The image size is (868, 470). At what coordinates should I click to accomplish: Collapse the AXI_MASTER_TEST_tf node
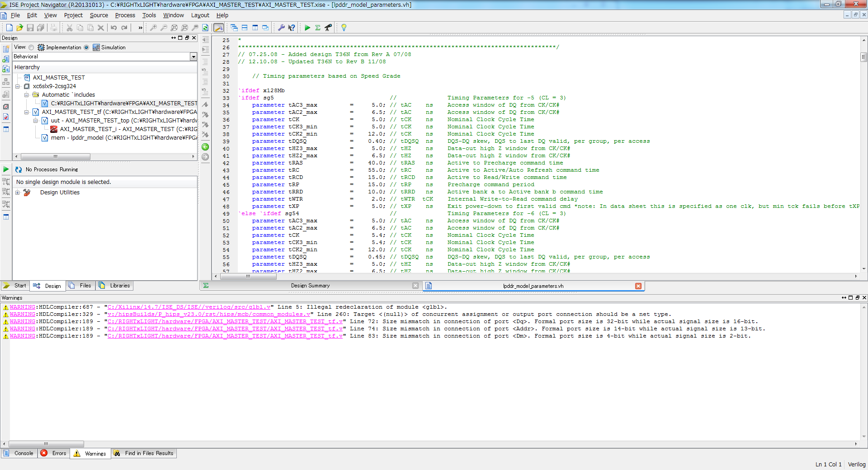[27, 112]
